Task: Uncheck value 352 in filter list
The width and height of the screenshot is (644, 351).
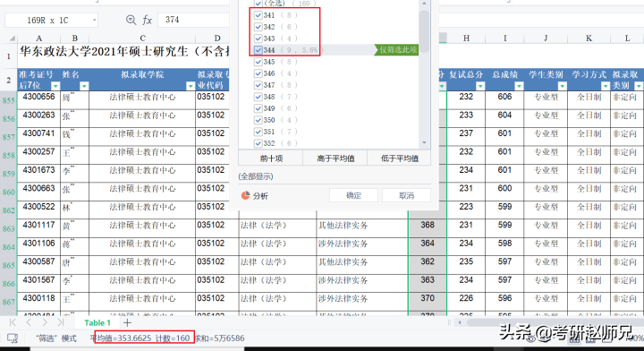Action: coord(258,143)
